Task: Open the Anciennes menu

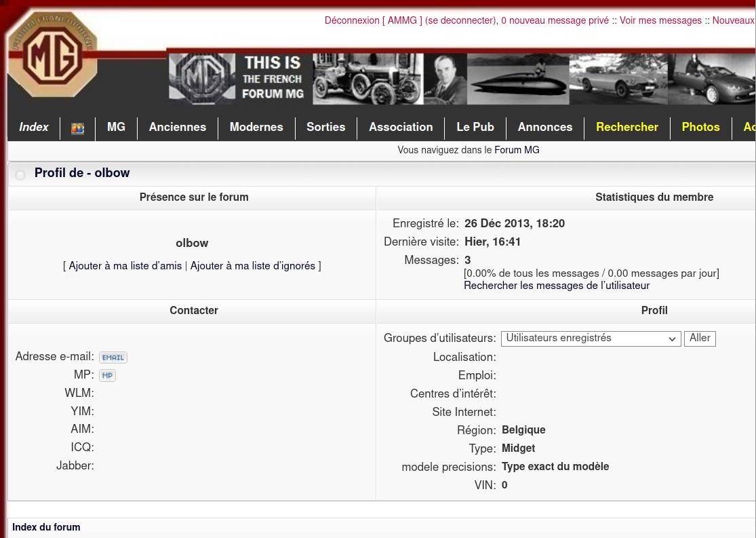Action: tap(178, 127)
